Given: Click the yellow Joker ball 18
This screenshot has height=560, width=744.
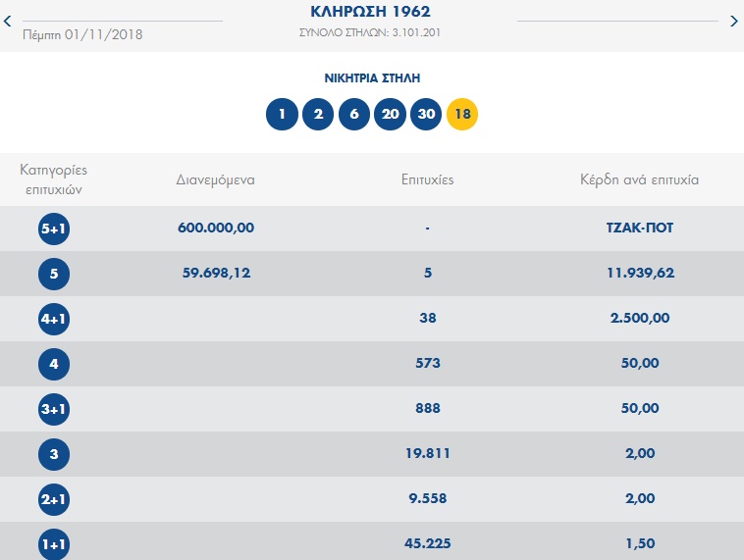Looking at the screenshot, I should pyautogui.click(x=462, y=115).
